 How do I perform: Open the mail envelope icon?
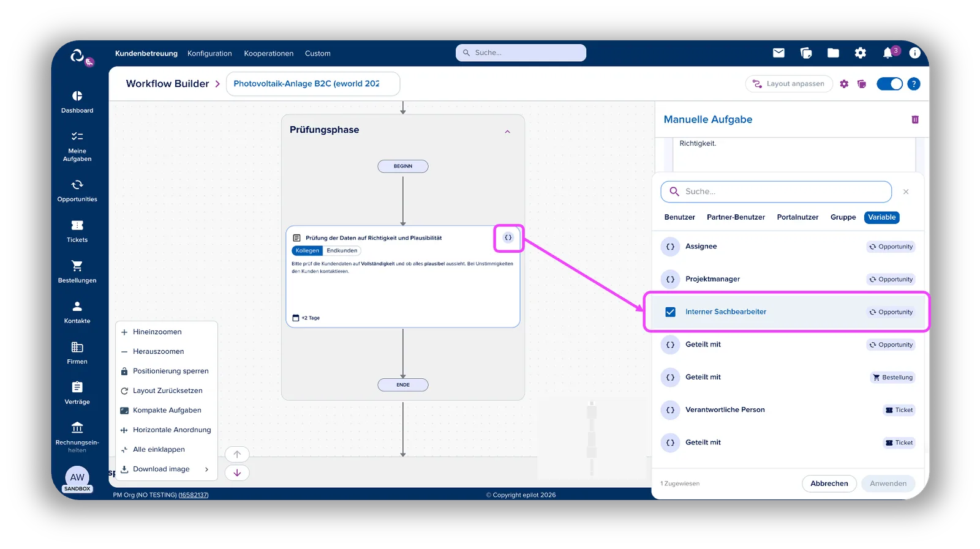pyautogui.click(x=778, y=53)
